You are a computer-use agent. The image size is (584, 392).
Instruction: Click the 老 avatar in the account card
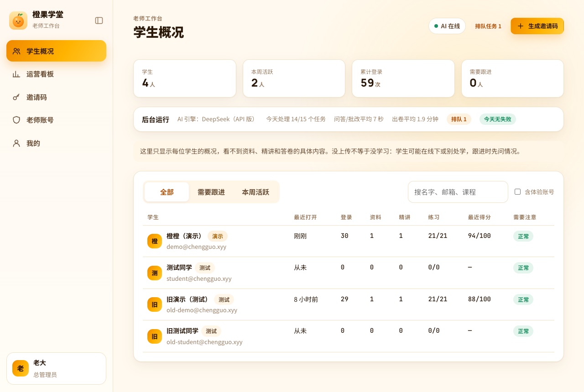tap(21, 368)
